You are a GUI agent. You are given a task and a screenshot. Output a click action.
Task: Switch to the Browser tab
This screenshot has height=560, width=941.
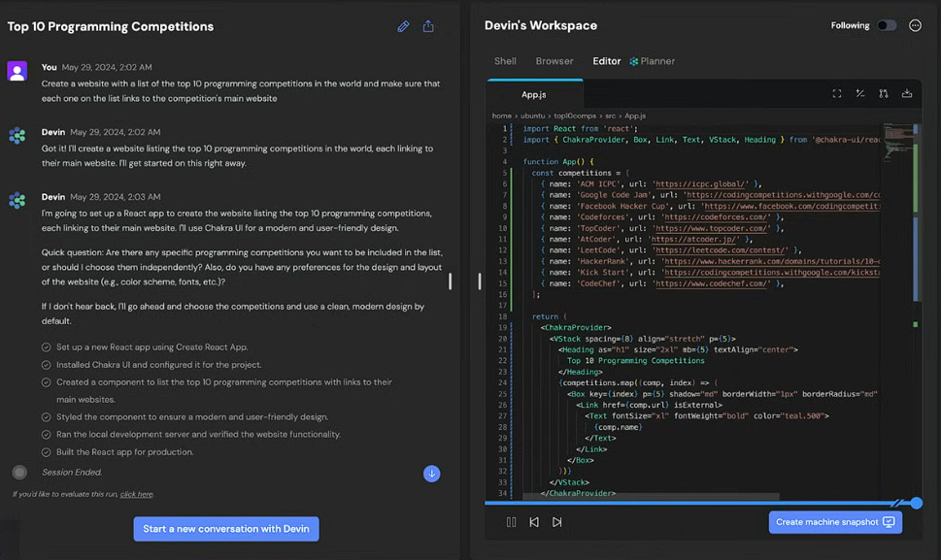555,61
